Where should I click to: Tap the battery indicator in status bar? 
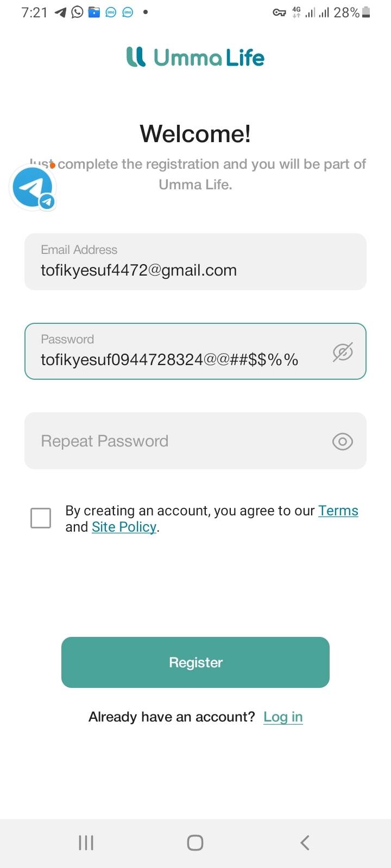coord(366,12)
